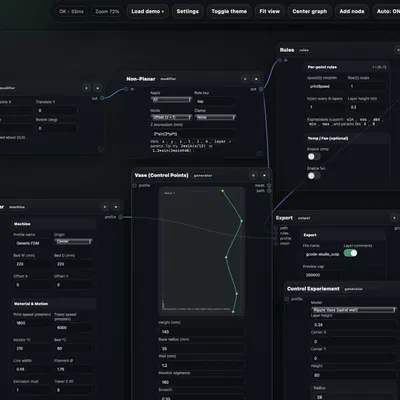
Task: Click the Z expression input field
Action: click(x=193, y=134)
